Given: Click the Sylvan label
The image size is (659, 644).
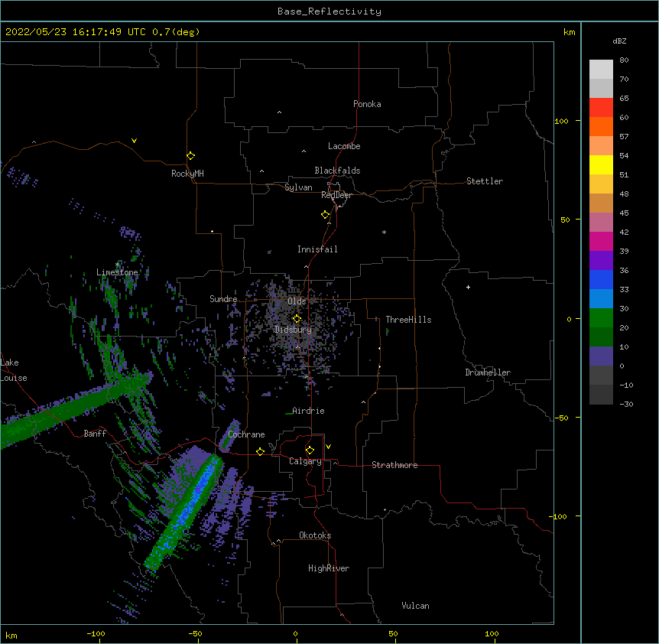Looking at the screenshot, I should click(298, 187).
